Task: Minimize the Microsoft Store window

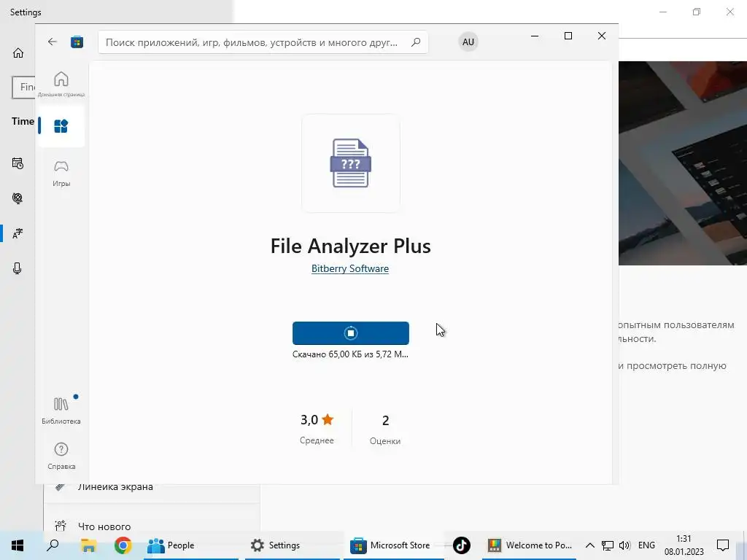Action: tap(535, 36)
